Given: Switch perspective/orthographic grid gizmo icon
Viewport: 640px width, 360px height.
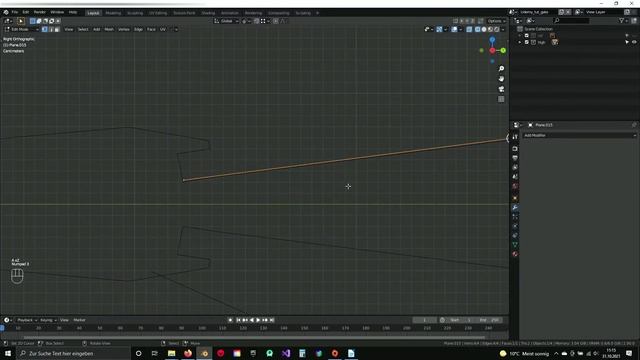Looking at the screenshot, I should point(501,99).
